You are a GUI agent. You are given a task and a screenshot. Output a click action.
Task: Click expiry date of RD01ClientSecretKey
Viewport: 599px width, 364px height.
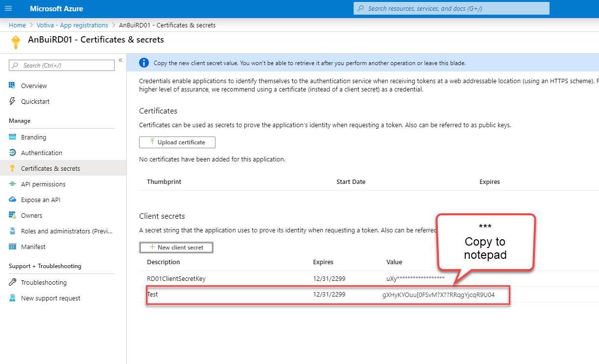pos(329,279)
